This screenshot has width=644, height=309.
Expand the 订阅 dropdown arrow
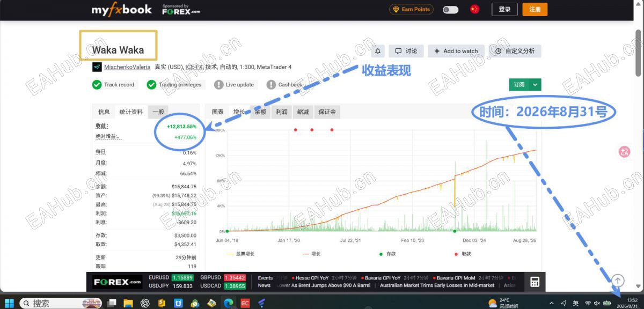pyautogui.click(x=535, y=85)
